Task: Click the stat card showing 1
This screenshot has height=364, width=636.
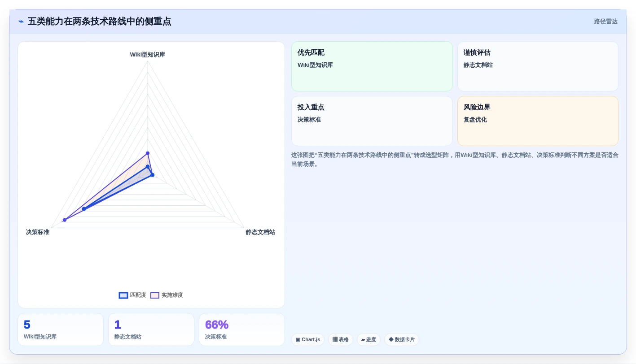Action: [x=151, y=329]
